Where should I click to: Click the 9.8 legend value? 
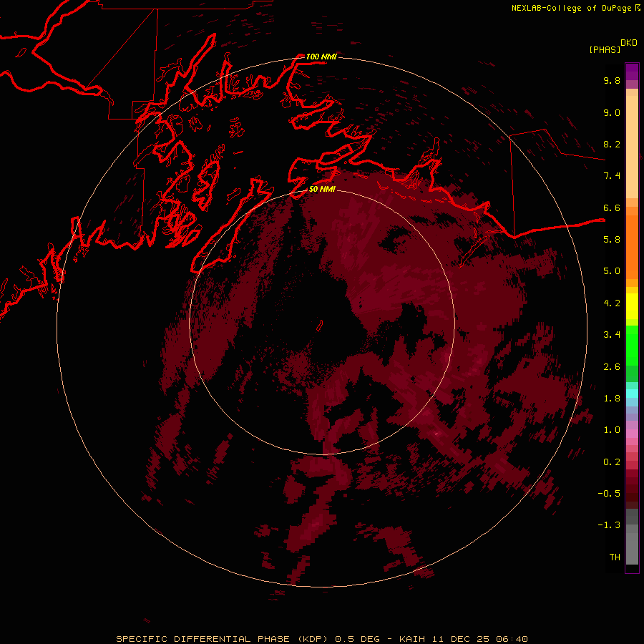click(x=612, y=80)
